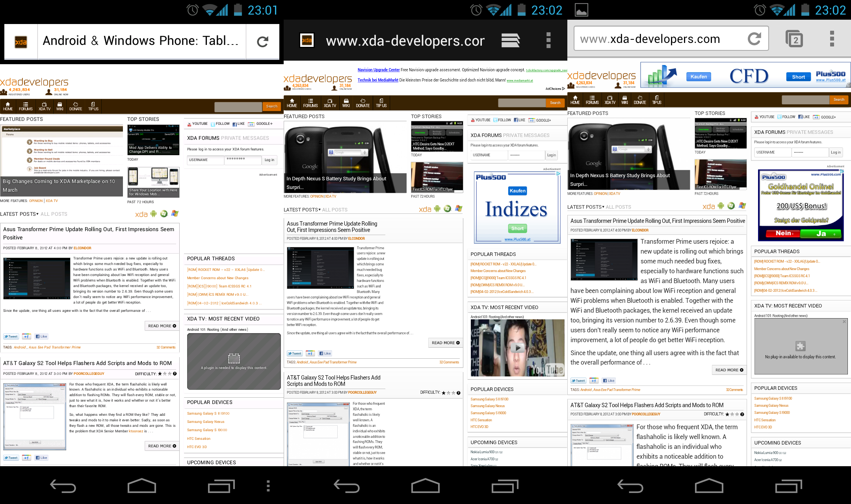Tap FORUMS nav icon in left screenshot
This screenshot has height=504, width=851.
(26, 106)
